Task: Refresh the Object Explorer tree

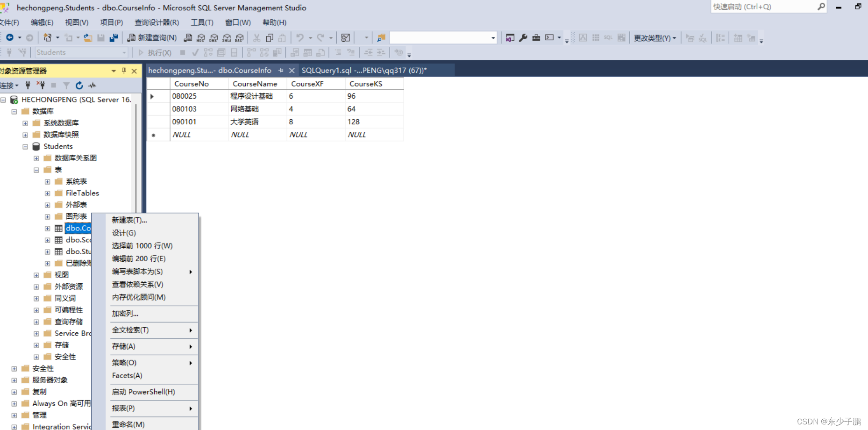Action: 78,86
